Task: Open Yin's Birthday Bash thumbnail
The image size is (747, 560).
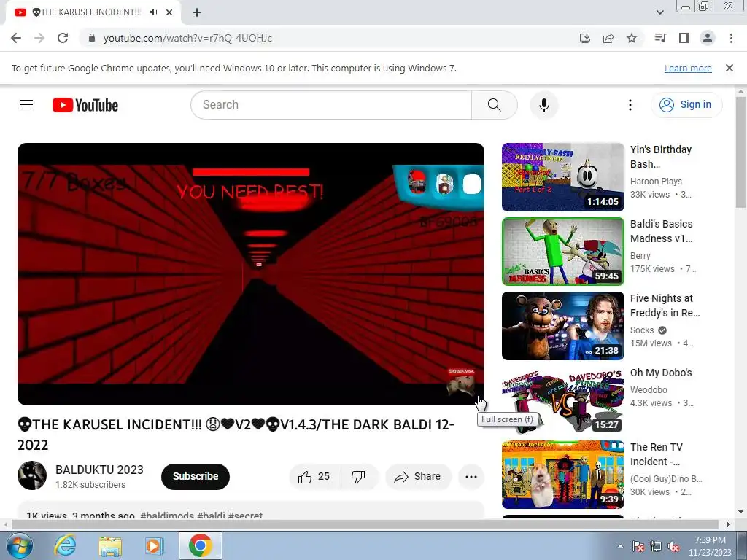Action: coord(562,177)
